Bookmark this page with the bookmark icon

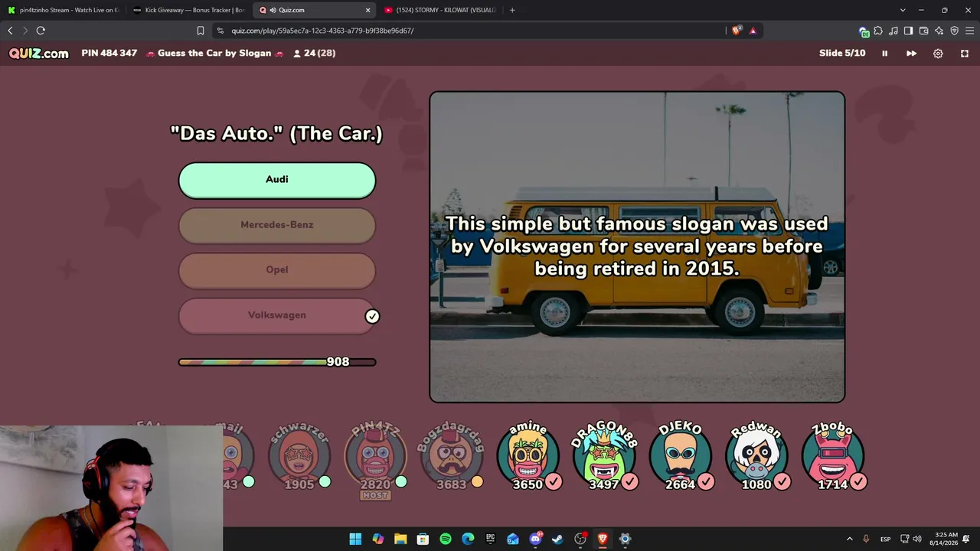[x=201, y=31]
